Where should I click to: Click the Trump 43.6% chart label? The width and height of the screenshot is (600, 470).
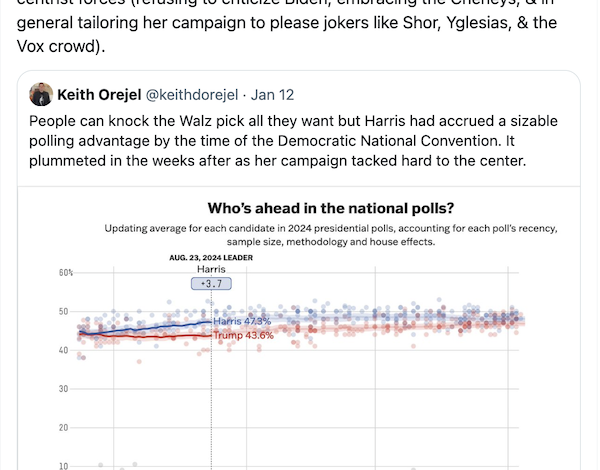click(x=243, y=335)
